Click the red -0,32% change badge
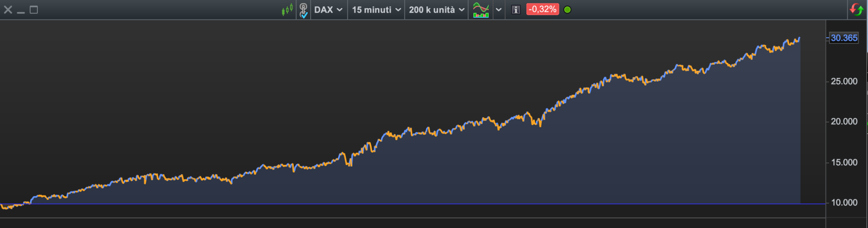This screenshot has width=868, height=228. (542, 9)
